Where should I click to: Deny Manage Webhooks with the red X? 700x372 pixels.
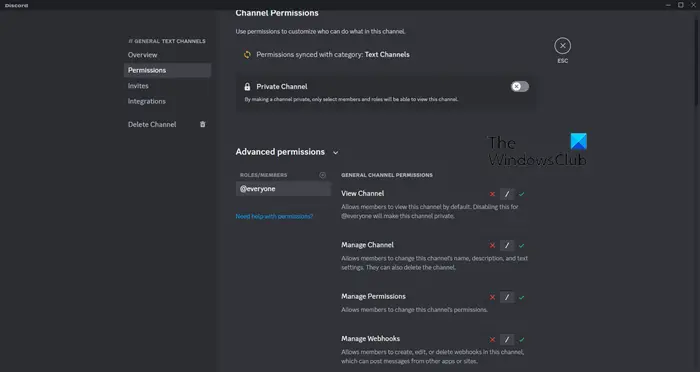coord(492,339)
